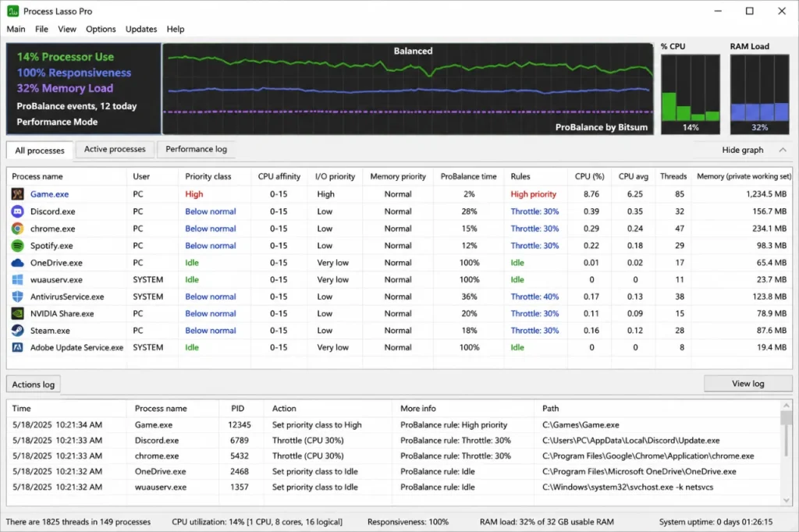The image size is (799, 532).
Task: Sort by Threads column header
Action: (x=673, y=176)
